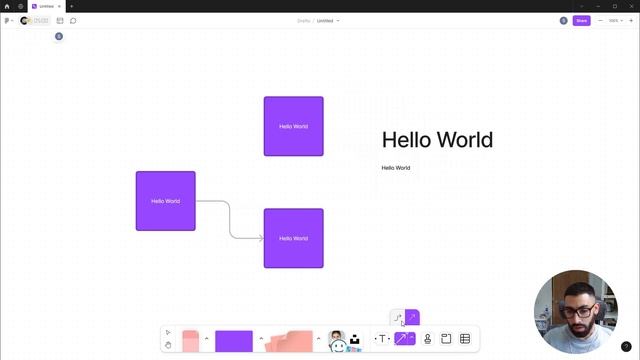Start the timer widget
This screenshot has width=640, height=360.
pyautogui.click(x=35, y=20)
